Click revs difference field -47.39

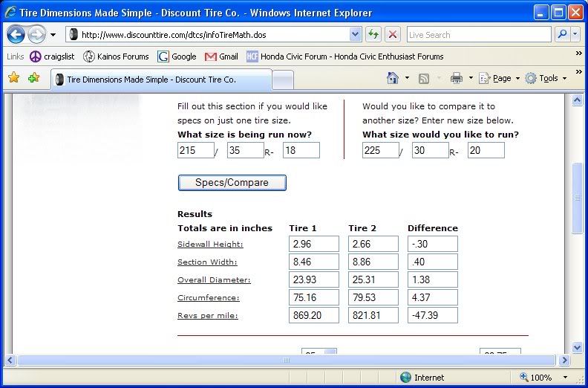pyautogui.click(x=433, y=315)
